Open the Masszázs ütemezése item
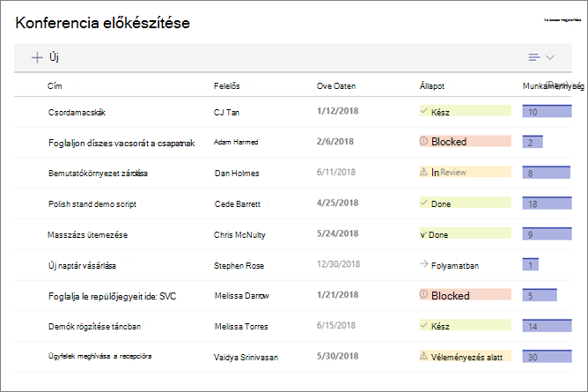The image size is (588, 392). 87,235
